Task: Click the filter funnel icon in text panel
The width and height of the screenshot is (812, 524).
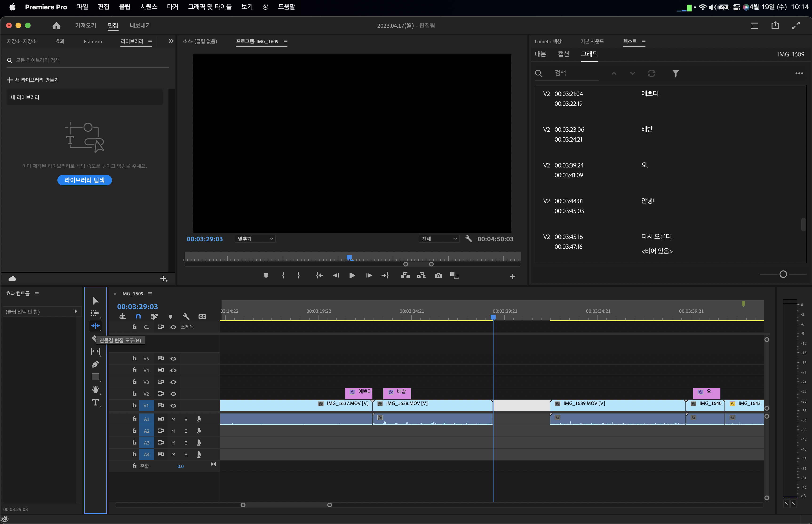Action: coord(676,73)
